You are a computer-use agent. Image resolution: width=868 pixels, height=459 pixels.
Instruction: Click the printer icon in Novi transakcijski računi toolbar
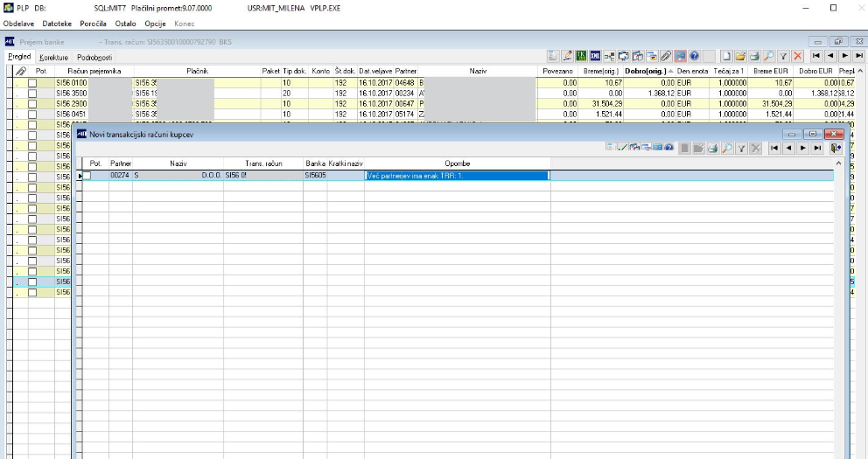[713, 148]
